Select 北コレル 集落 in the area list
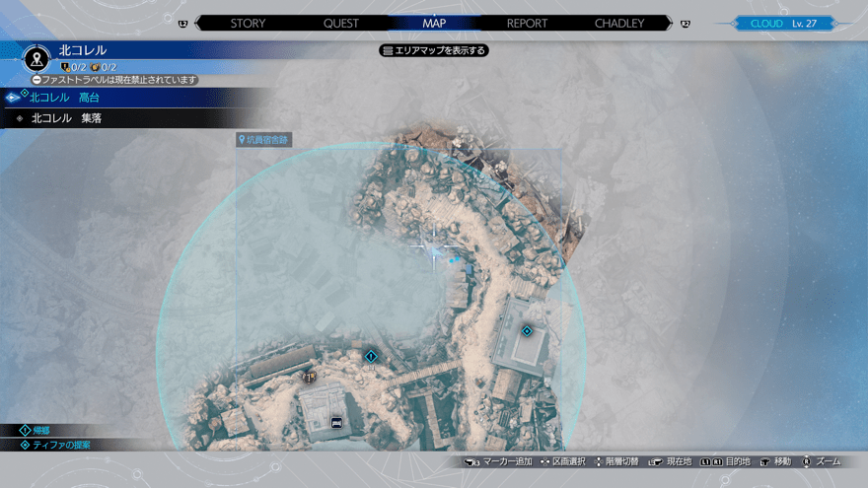 click(66, 118)
